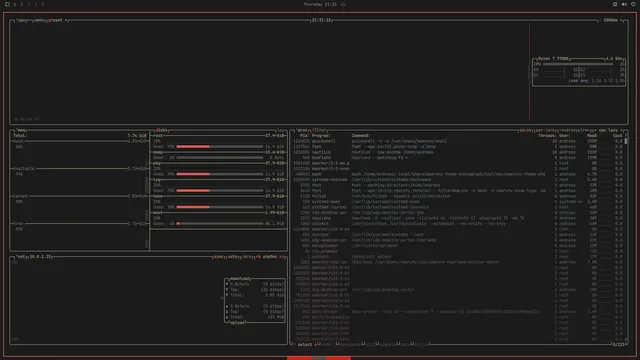Click signals in the proc bottom bar

pyautogui.click(x=387, y=345)
